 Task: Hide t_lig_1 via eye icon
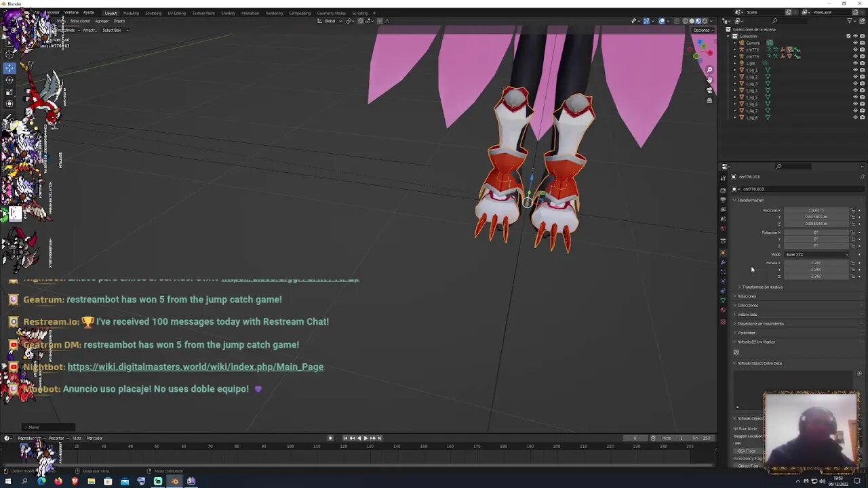pyautogui.click(x=854, y=70)
